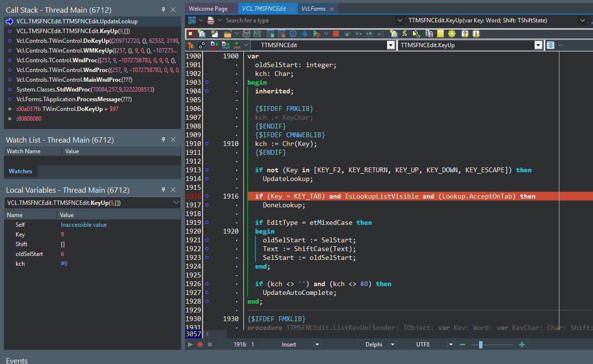Pin the Call Stack panel
The image size is (593, 364).
coord(163,9)
